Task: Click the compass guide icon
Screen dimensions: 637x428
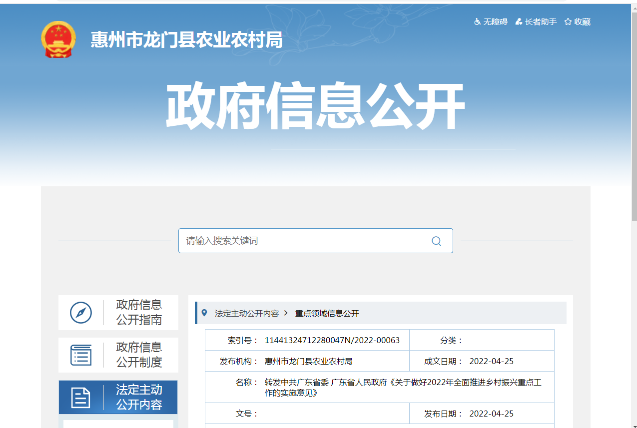Action: pos(81,313)
